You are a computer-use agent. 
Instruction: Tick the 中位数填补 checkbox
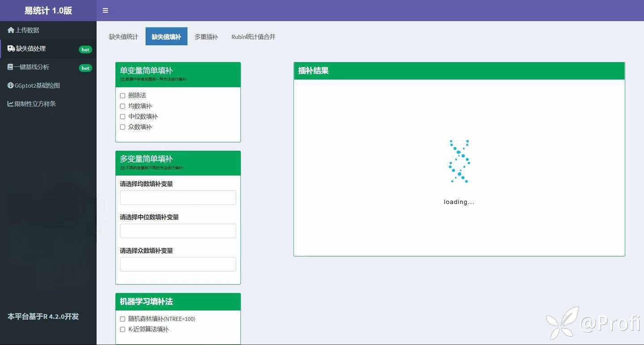123,117
